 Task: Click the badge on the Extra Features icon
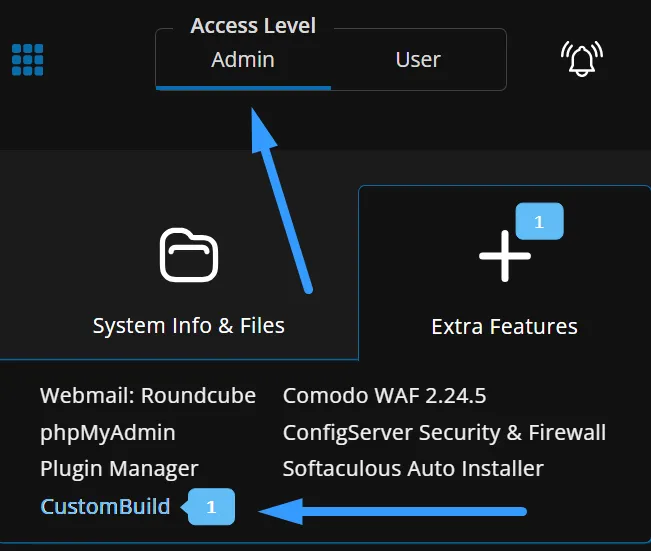pos(539,222)
